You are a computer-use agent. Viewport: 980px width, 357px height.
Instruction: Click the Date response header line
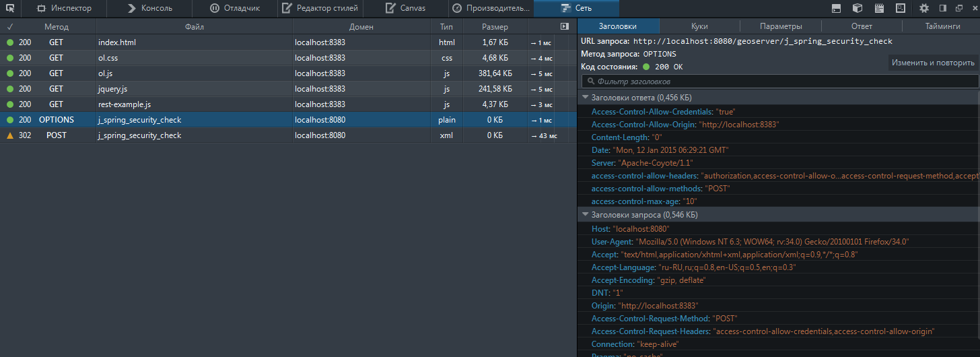tap(779, 150)
